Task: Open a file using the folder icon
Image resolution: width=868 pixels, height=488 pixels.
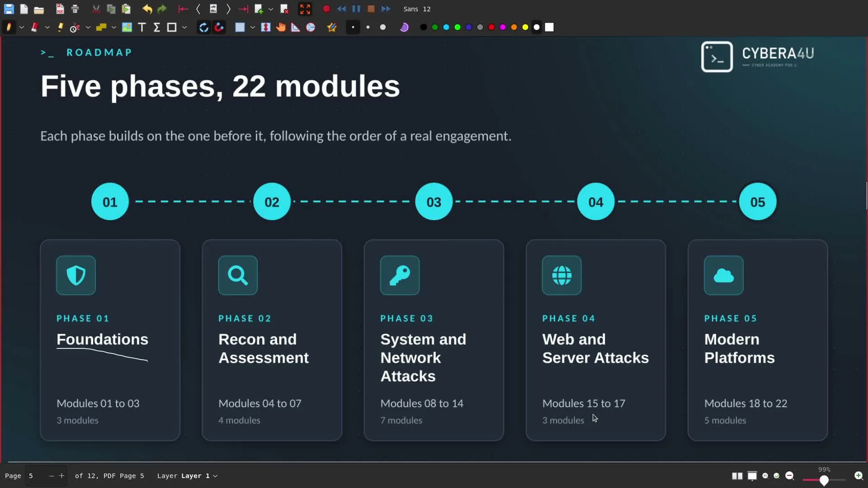Action: 39,9
